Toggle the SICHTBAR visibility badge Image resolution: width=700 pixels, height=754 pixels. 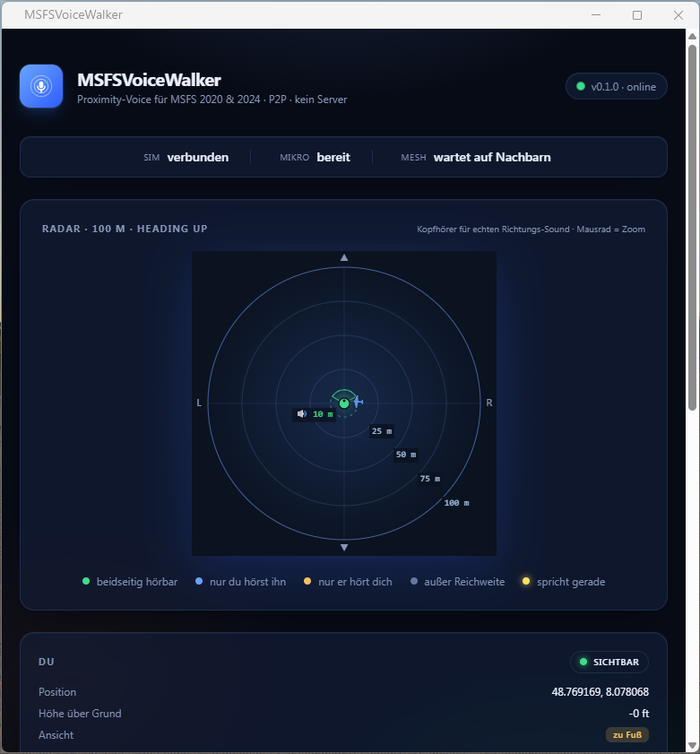[x=609, y=663]
